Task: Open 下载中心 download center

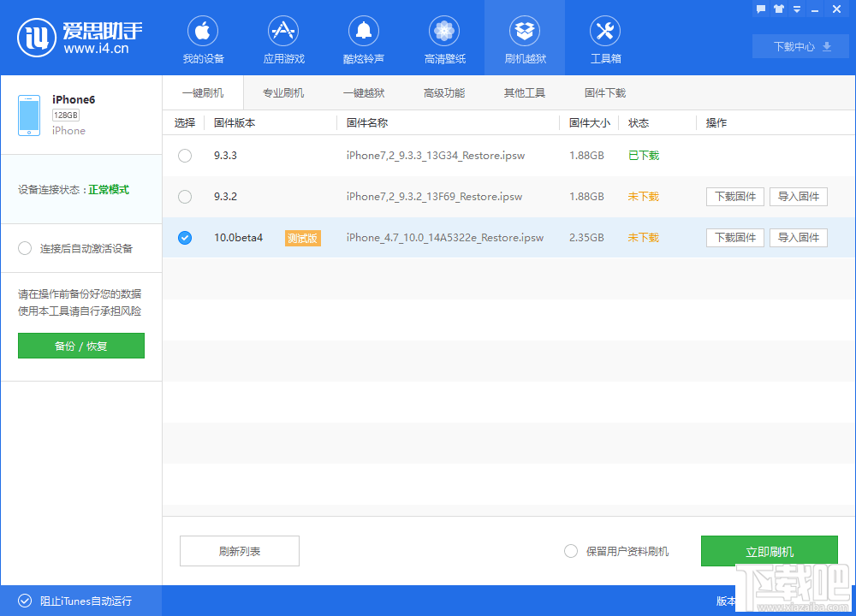Action: 801,46
